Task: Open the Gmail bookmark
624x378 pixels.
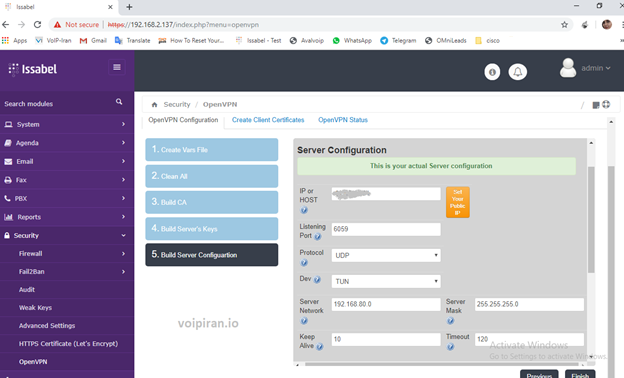Action: [x=93, y=41]
